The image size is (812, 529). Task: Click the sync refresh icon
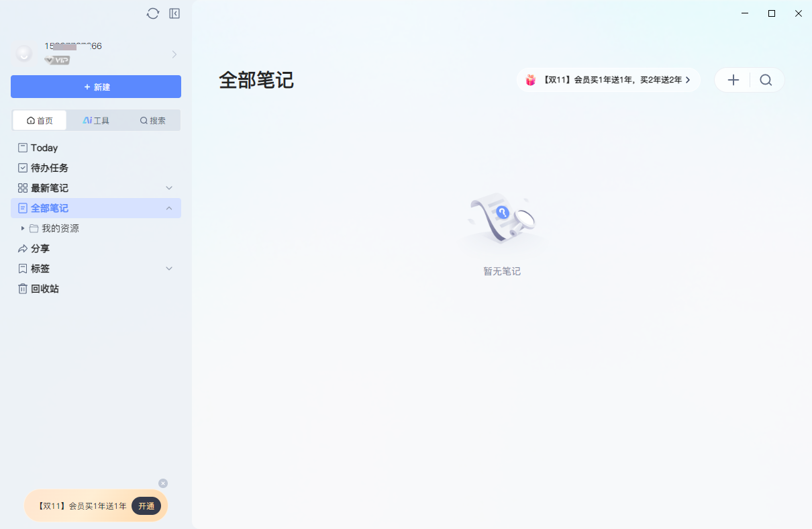pos(152,13)
